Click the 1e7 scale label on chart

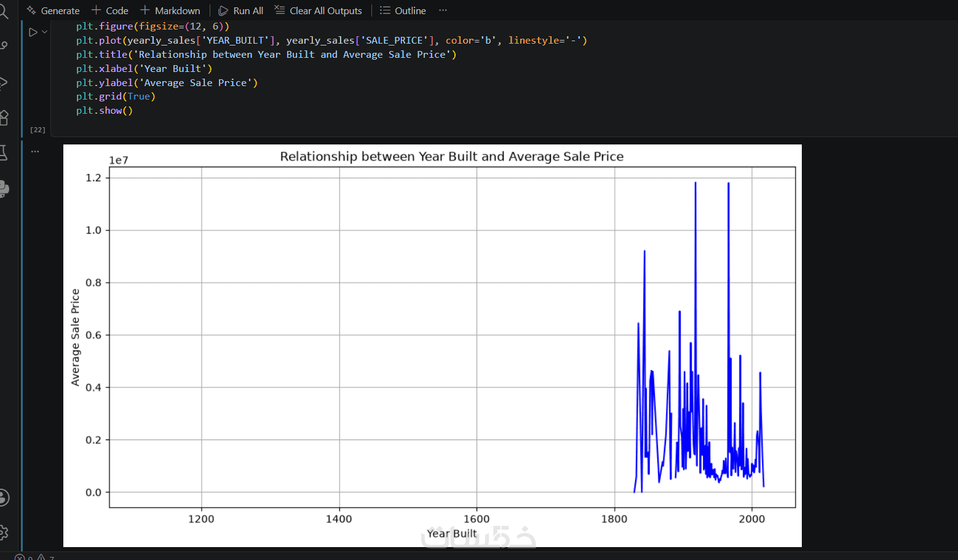[119, 160]
